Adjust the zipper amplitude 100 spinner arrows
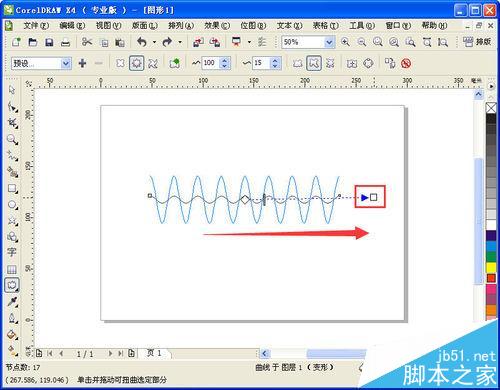The width and height of the screenshot is (500, 390). tap(224, 63)
